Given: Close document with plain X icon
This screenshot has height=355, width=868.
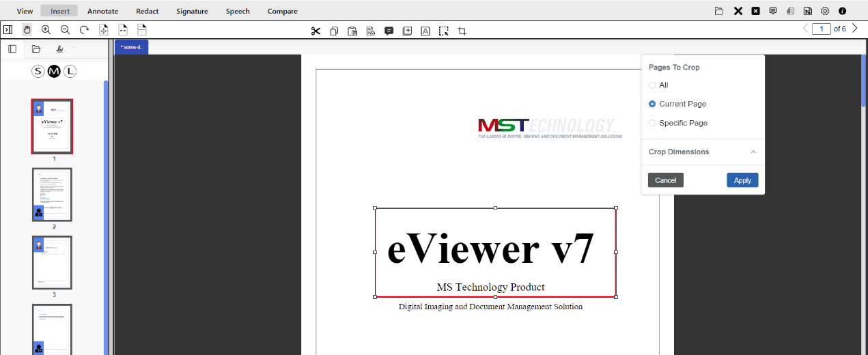Looking at the screenshot, I should (x=738, y=11).
